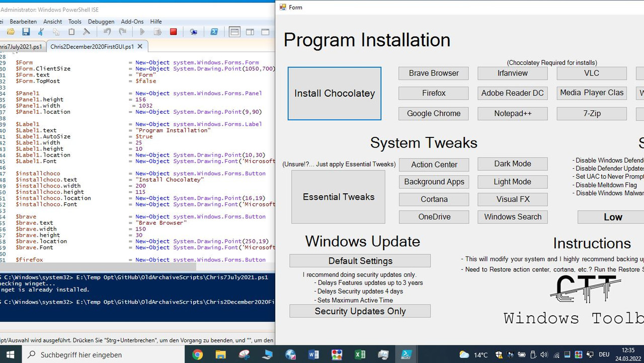
Task: Paste from the clipboard icon in the ISE toolbar
Action: tap(71, 32)
